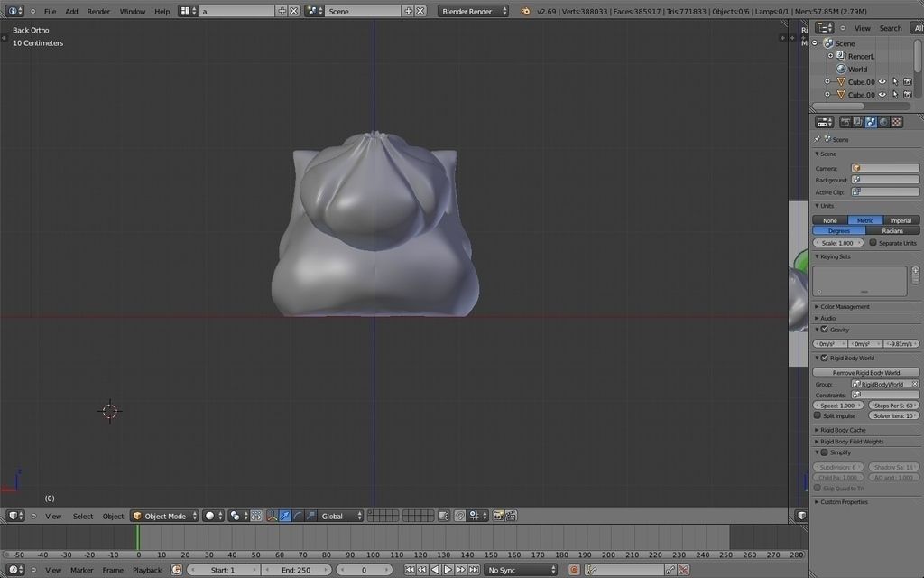Open viewport shading sphere selector
The height and width of the screenshot is (578, 924).
(x=213, y=516)
